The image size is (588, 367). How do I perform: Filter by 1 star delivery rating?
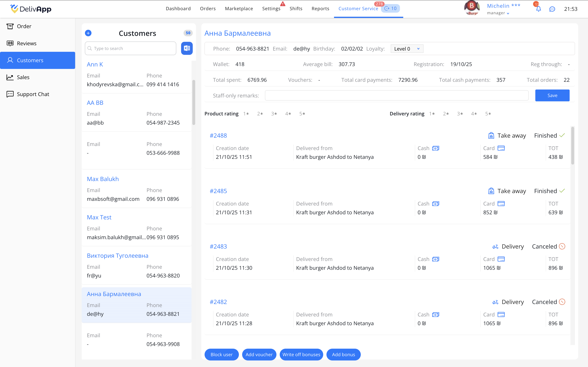(x=432, y=114)
